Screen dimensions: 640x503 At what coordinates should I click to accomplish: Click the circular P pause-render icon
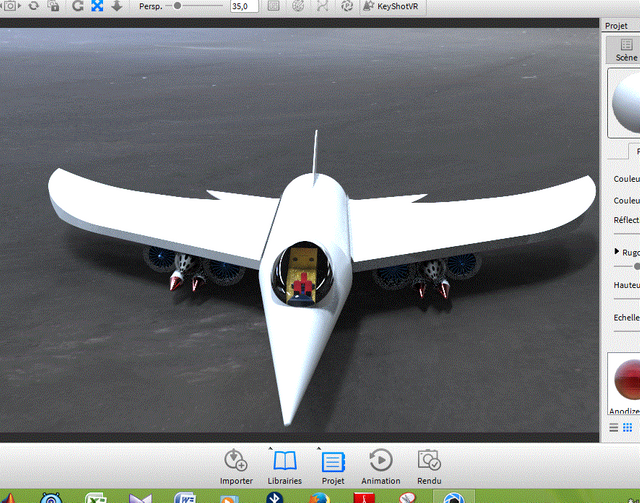coord(347,6)
